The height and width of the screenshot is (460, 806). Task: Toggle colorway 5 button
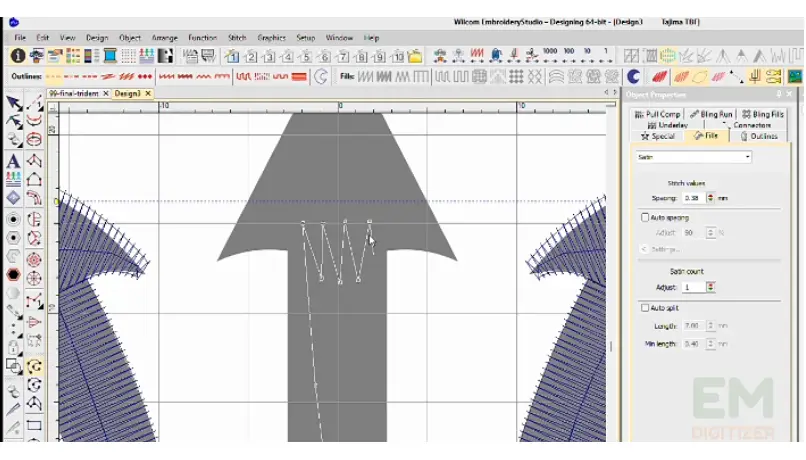point(306,56)
